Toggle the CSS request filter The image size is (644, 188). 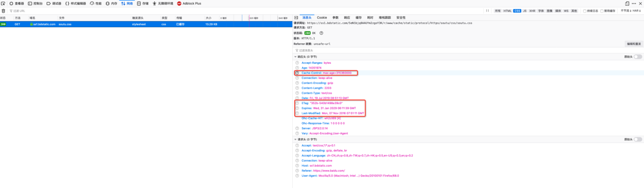coord(517,11)
